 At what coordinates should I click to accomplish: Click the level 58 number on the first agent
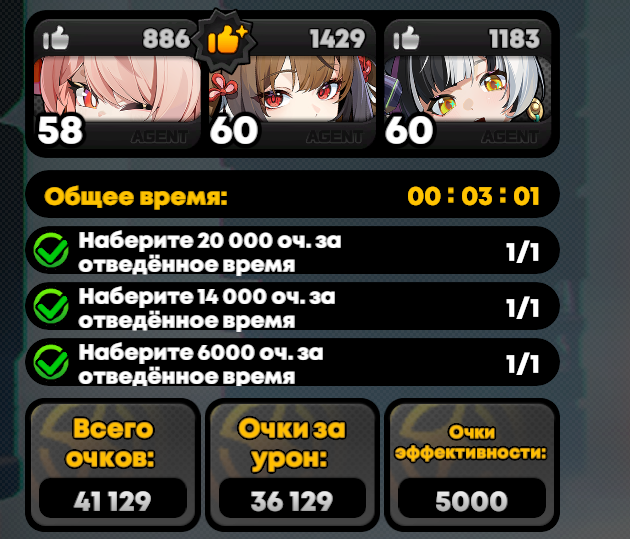coord(60,130)
